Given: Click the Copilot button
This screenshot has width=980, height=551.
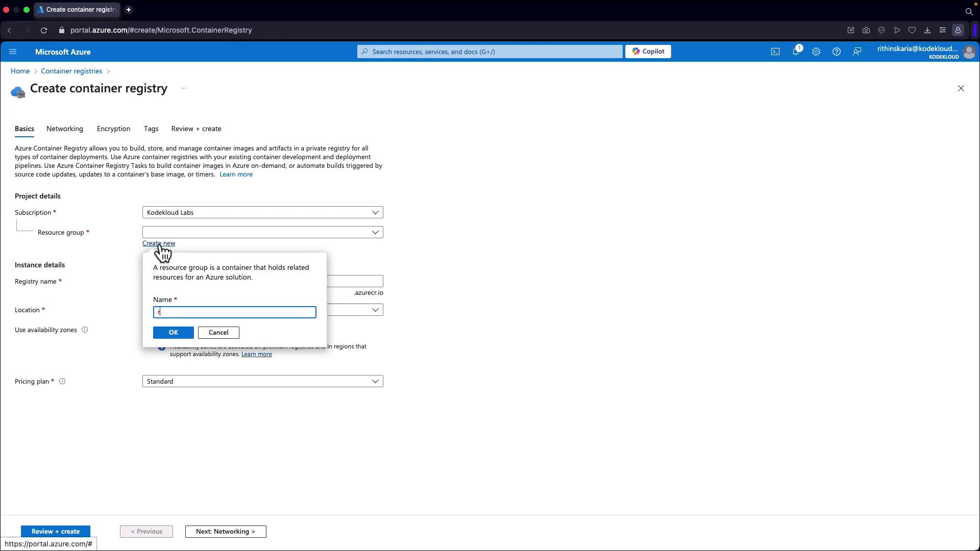Looking at the screenshot, I should click(648, 52).
